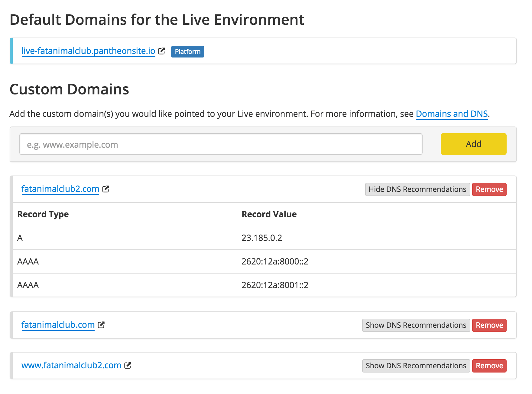Click external-link icon beside live-fatanimalclub.pantheonsite.io
Image resolution: width=532 pixels, height=394 pixels.
[x=162, y=51]
